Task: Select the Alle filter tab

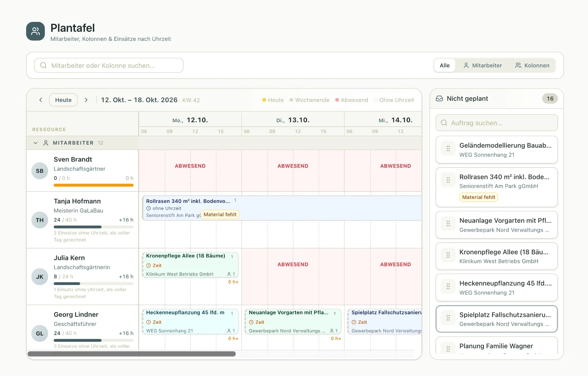Action: (445, 65)
